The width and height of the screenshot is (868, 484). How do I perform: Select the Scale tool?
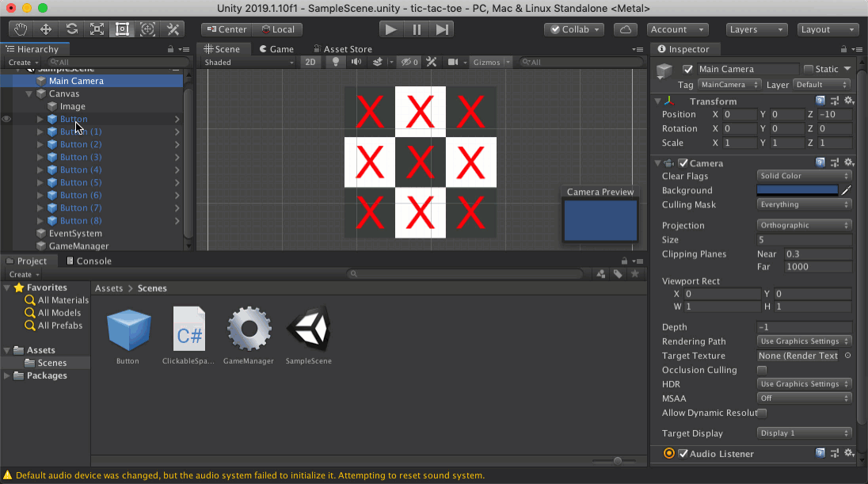pos(97,29)
